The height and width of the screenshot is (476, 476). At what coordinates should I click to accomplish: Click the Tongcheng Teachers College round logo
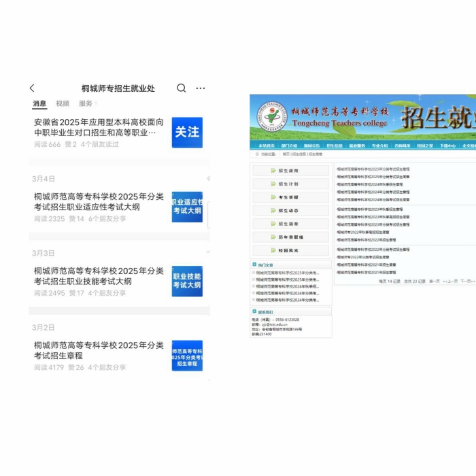(x=271, y=116)
